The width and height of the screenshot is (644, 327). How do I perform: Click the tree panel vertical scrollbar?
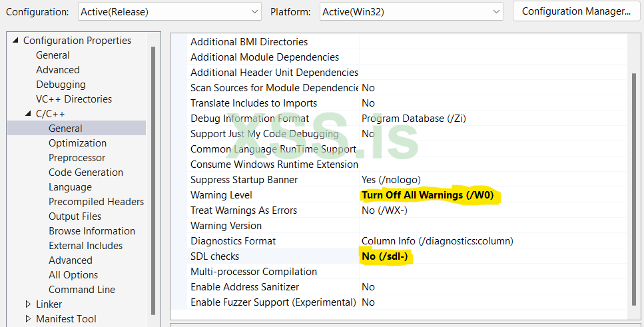[x=153, y=180]
